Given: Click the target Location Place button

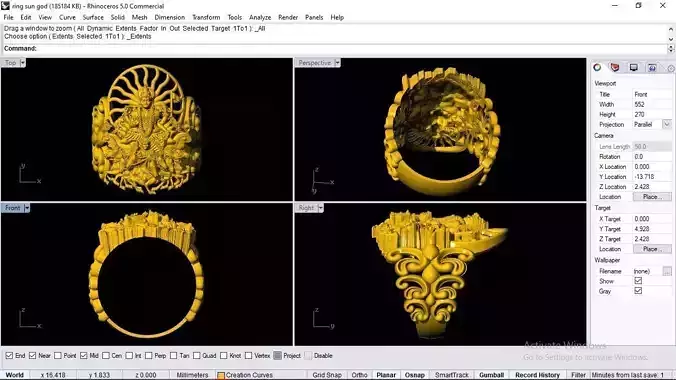Looking at the screenshot, I should pyautogui.click(x=652, y=249).
